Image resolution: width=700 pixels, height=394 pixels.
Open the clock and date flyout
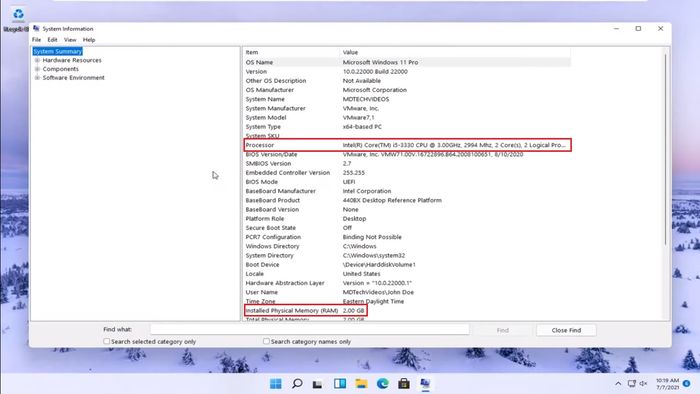point(667,384)
